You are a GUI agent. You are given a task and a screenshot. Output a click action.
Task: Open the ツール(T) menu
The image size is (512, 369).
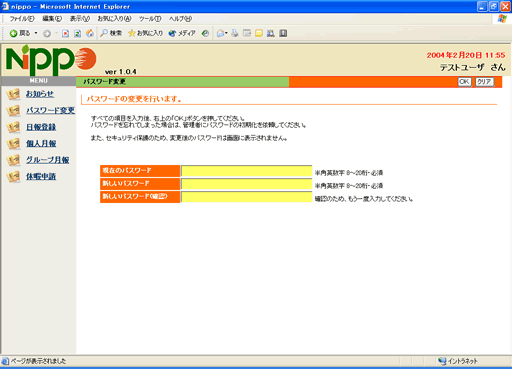point(150,19)
